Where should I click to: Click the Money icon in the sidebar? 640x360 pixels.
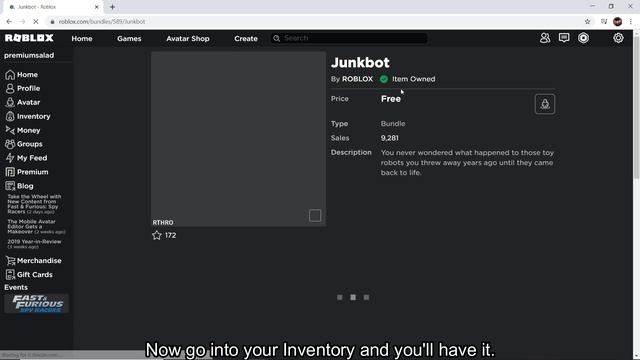point(10,130)
